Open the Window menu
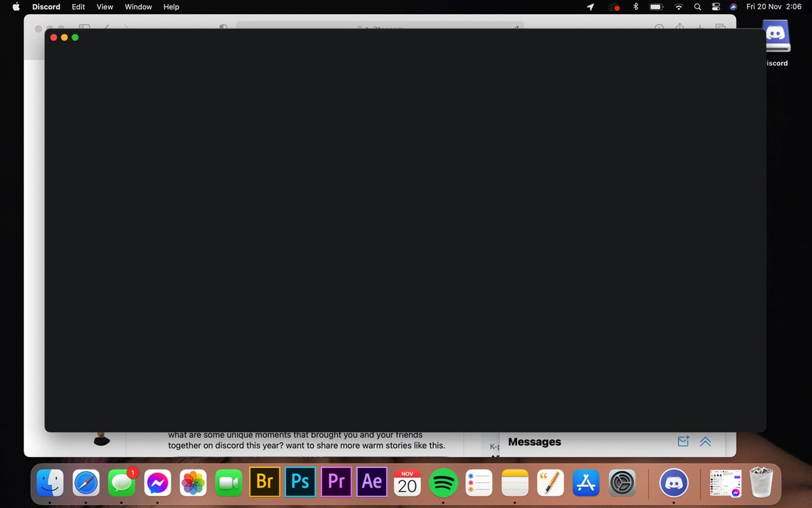Viewport: 812px width, 508px height. click(x=139, y=7)
